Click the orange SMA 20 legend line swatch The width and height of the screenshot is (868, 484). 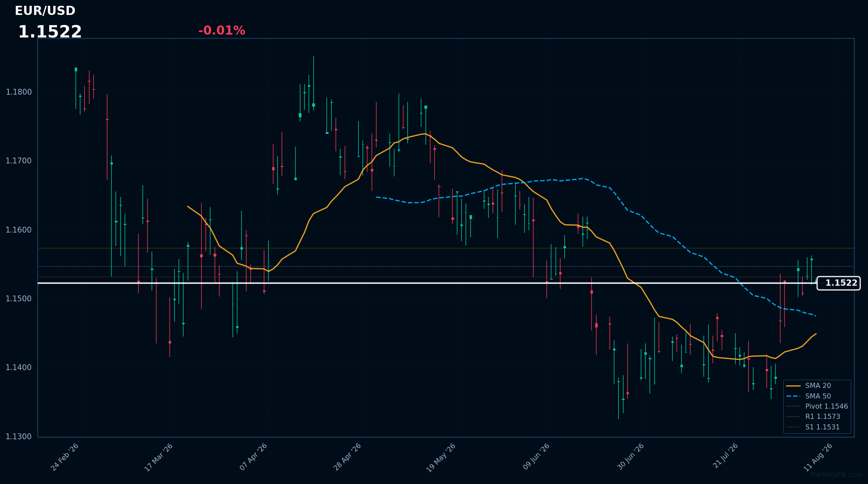pyautogui.click(x=793, y=386)
